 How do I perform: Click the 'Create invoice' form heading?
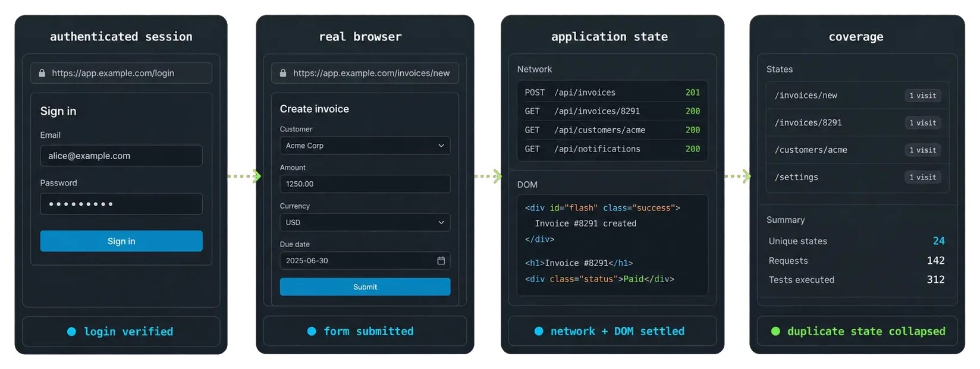(315, 109)
